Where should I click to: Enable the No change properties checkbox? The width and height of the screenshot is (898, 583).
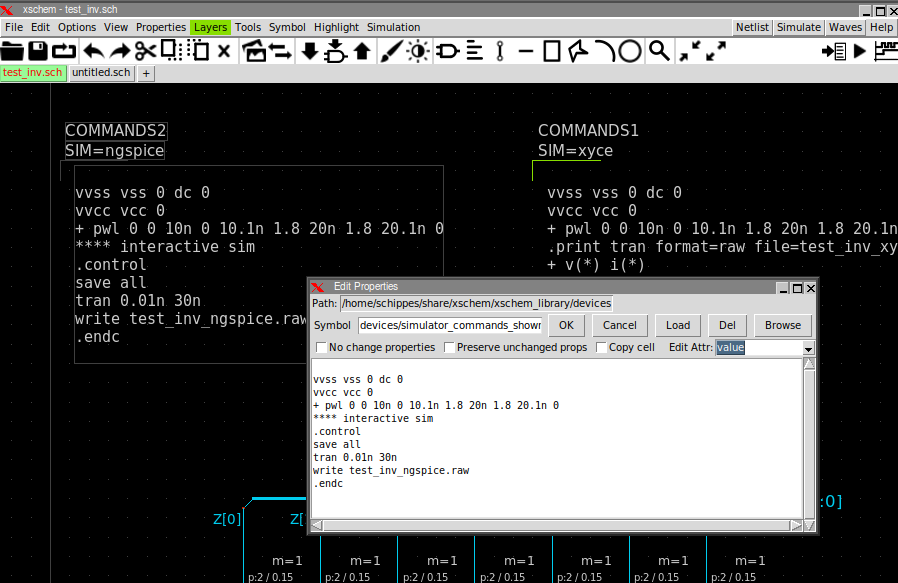(x=322, y=348)
